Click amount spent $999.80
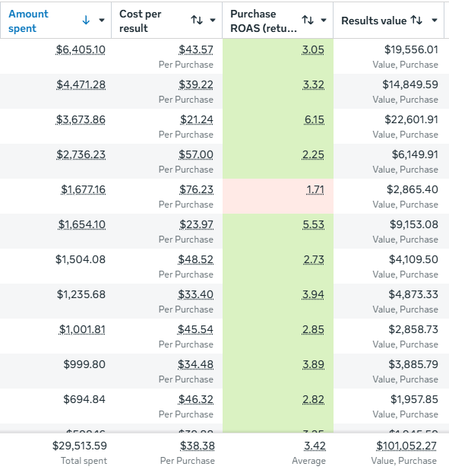This screenshot has height=476, width=449. [84, 364]
